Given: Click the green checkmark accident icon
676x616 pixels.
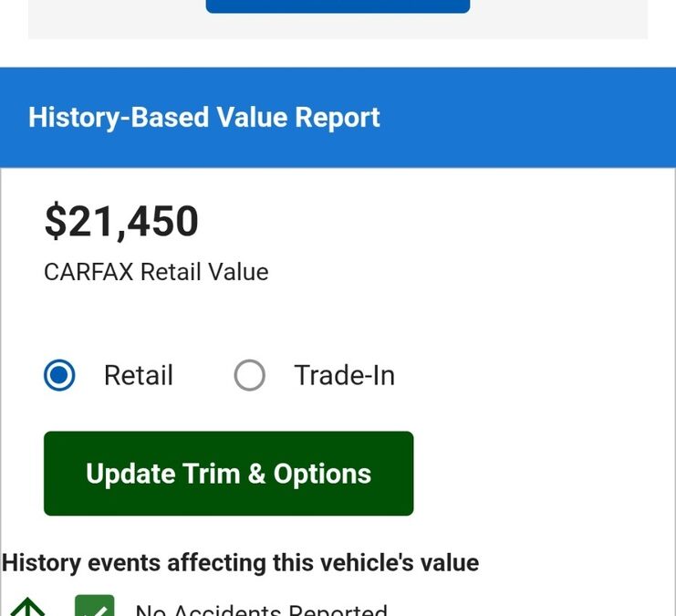Looking at the screenshot, I should pyautogui.click(x=95, y=607).
